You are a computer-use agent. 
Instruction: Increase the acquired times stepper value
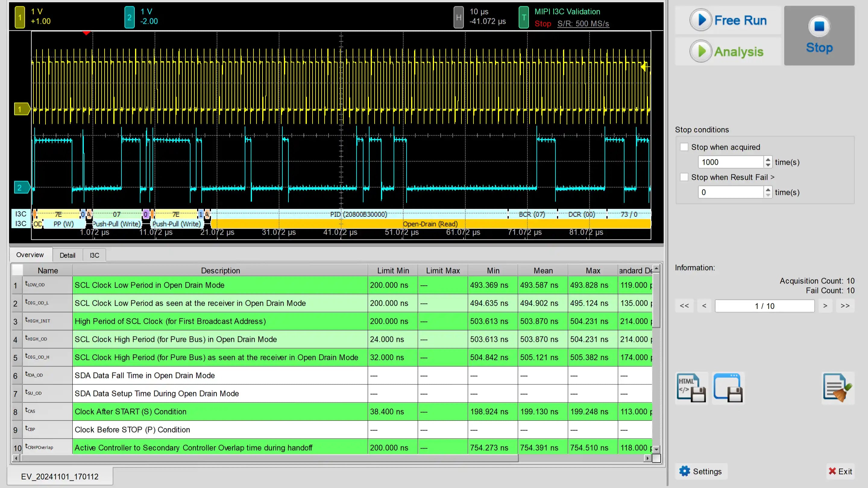coord(768,159)
